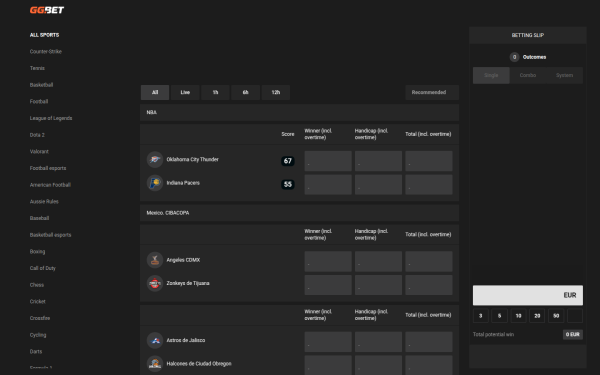600x375 pixels.
Task: Open the Recommended sorting dropdown
Action: (x=432, y=92)
